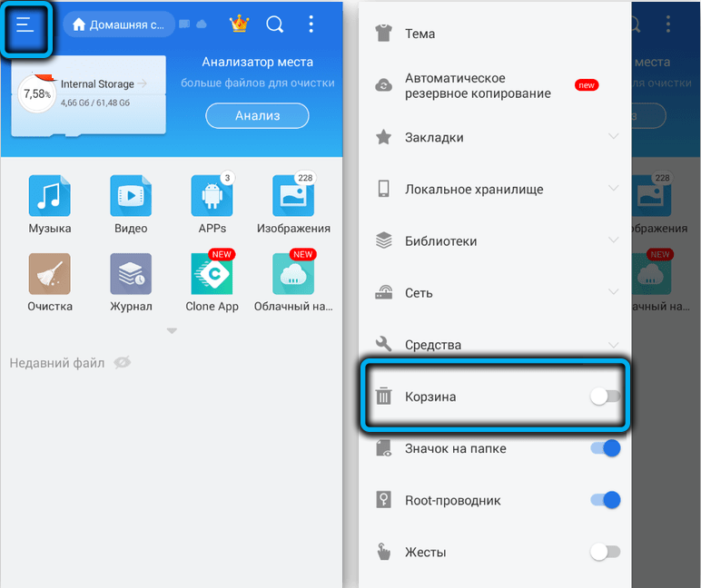Open the three-dot overflow menu

[311, 24]
